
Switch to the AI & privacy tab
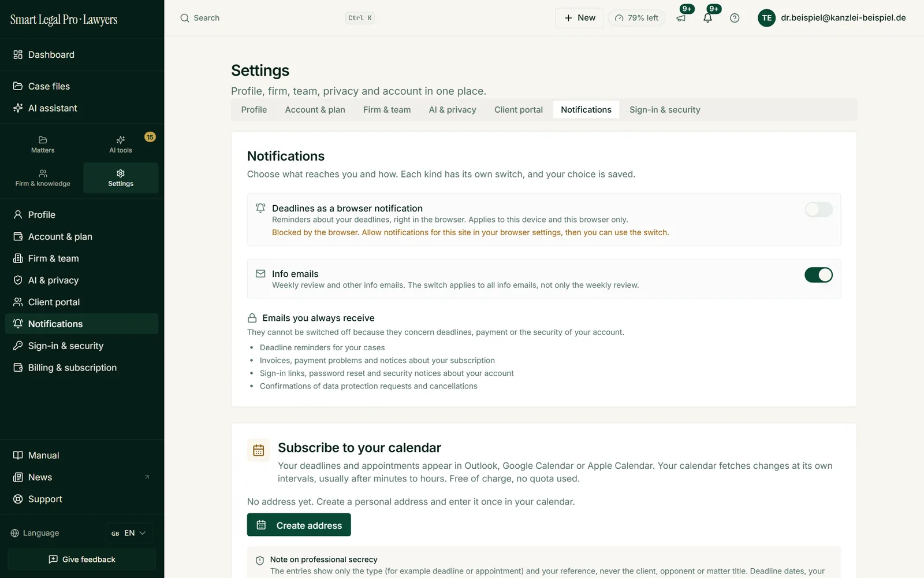click(x=452, y=110)
